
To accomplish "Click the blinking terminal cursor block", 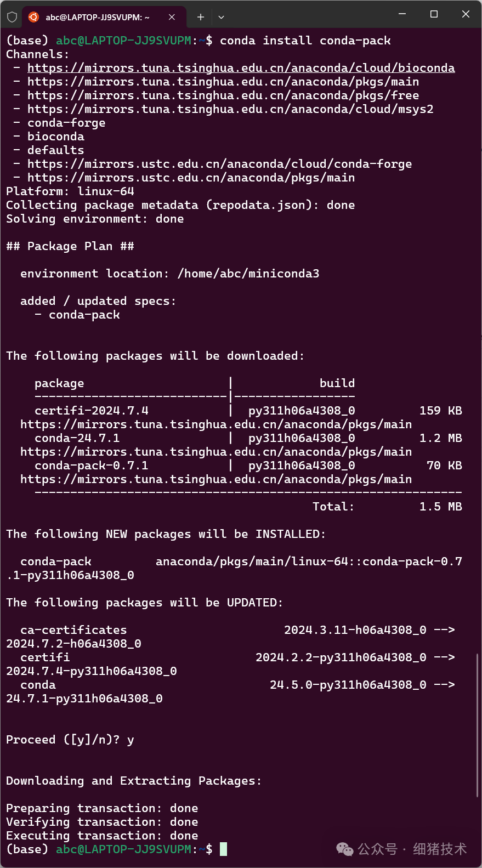I will 223,849.
